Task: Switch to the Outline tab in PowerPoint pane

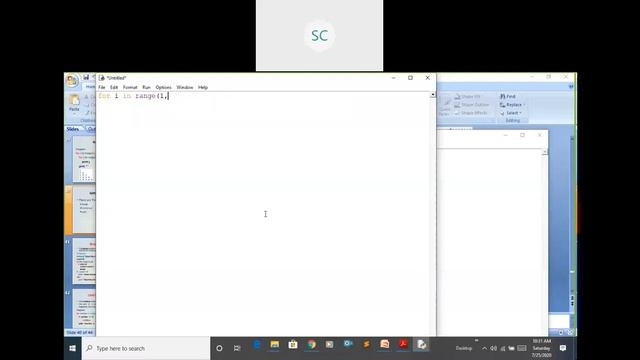Action: [91, 129]
